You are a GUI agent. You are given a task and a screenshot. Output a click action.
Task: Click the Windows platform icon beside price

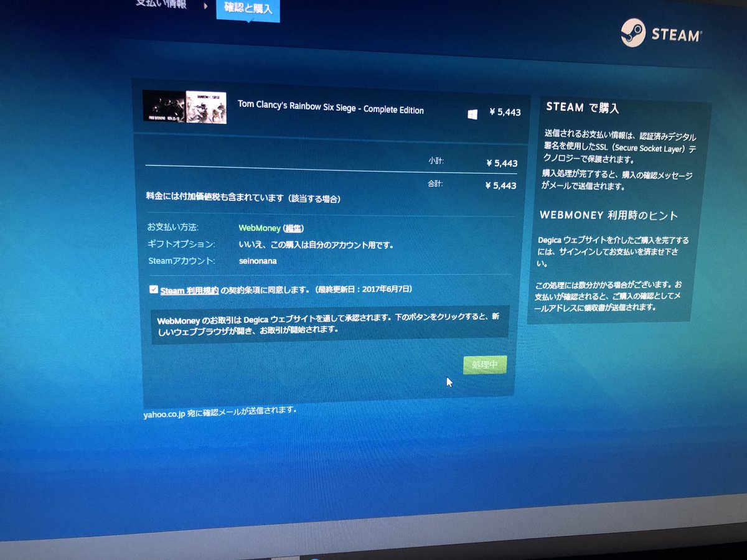pyautogui.click(x=472, y=114)
